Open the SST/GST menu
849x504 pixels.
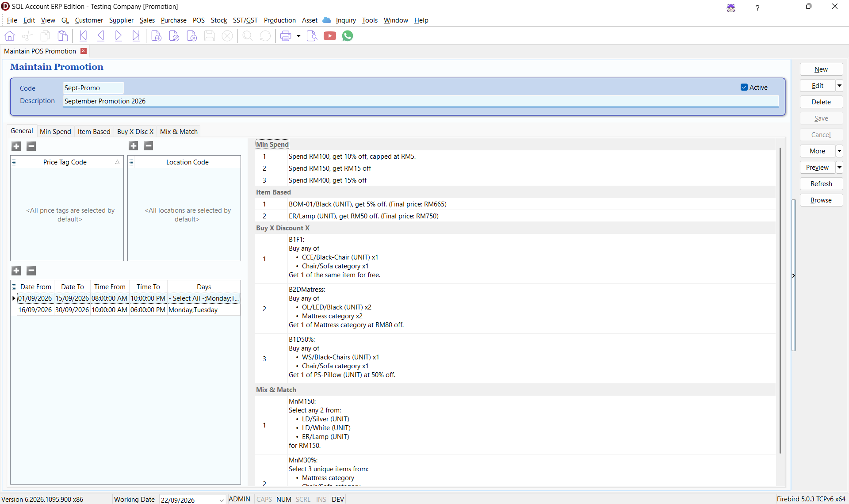245,20
